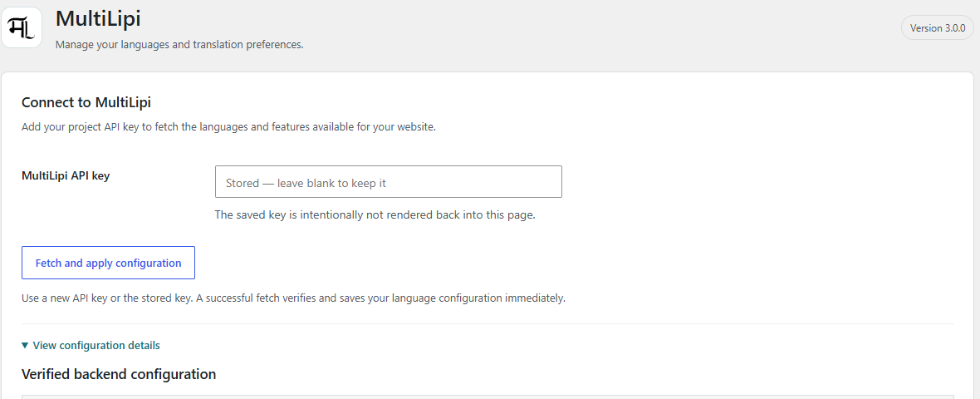This screenshot has height=399, width=980.
Task: Click the Connect to MultiLipi heading
Action: [x=86, y=102]
